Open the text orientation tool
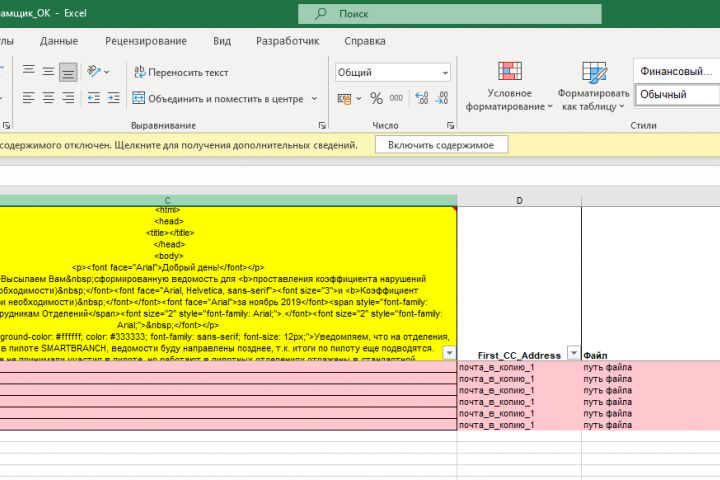The image size is (720, 480). point(98,72)
